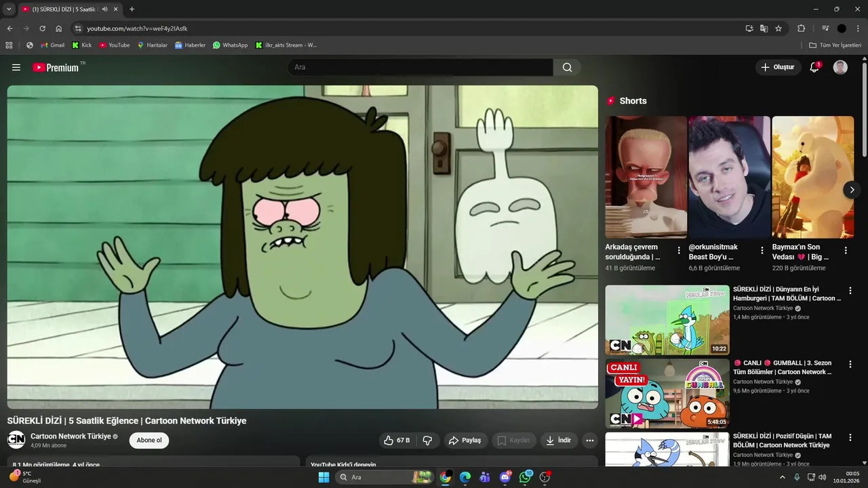Viewport: 868px width, 488px height.
Task: Click the İndir download button
Action: [559, 441]
